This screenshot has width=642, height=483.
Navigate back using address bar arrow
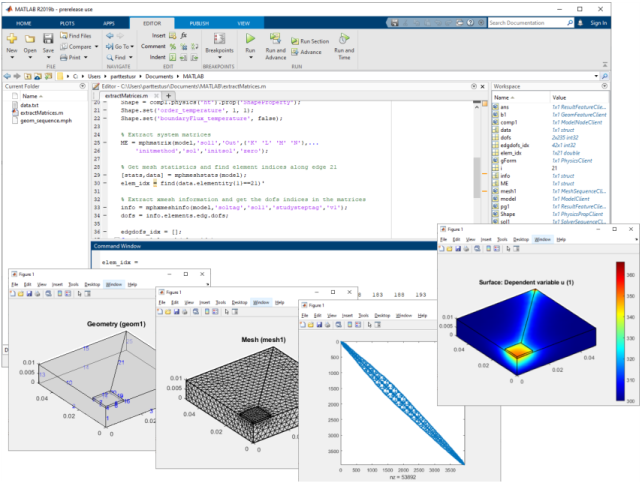[x=7, y=76]
